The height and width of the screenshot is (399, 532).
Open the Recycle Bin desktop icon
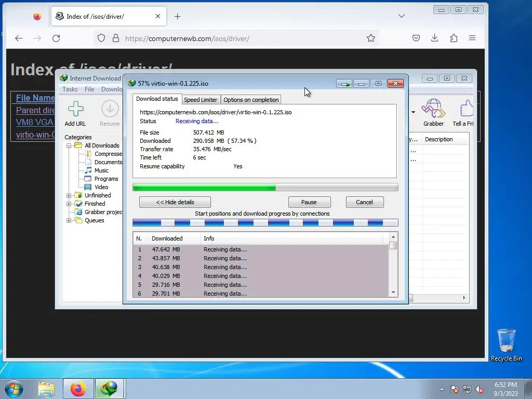[x=506, y=345]
